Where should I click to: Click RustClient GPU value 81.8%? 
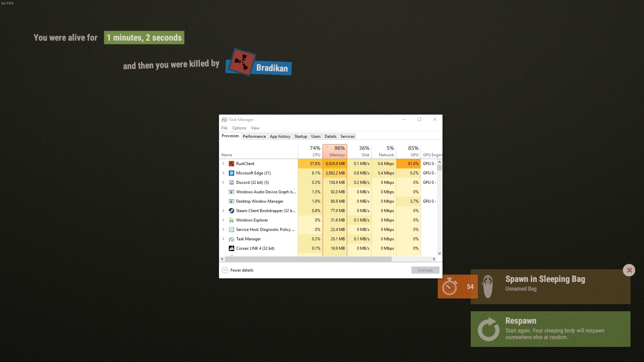coord(408,164)
